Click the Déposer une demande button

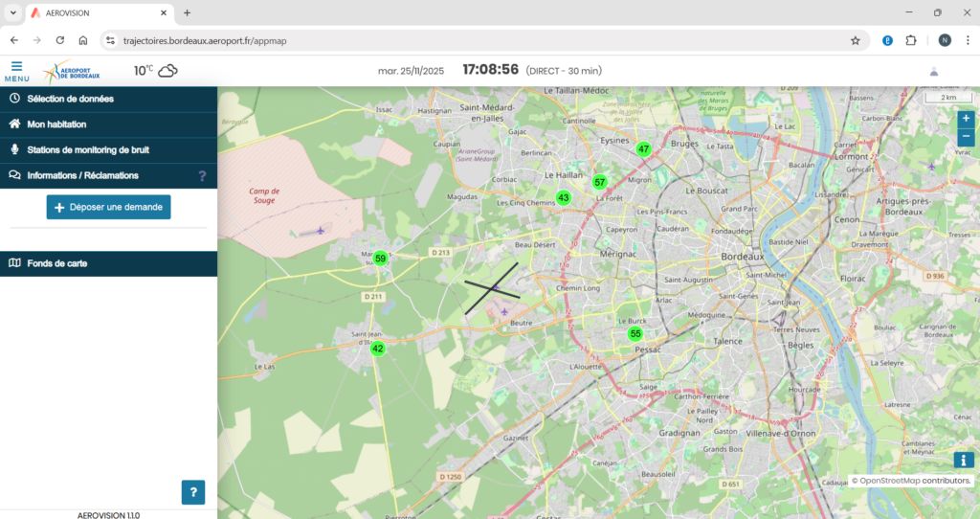109,208
